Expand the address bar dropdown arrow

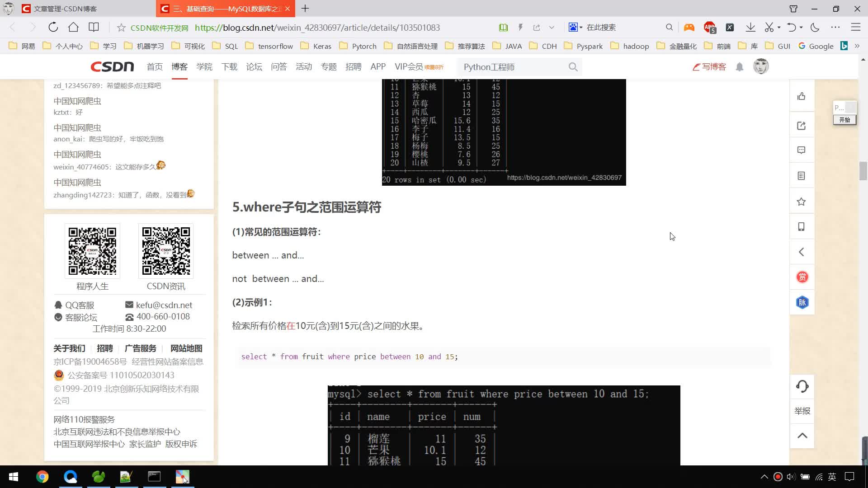[552, 28]
